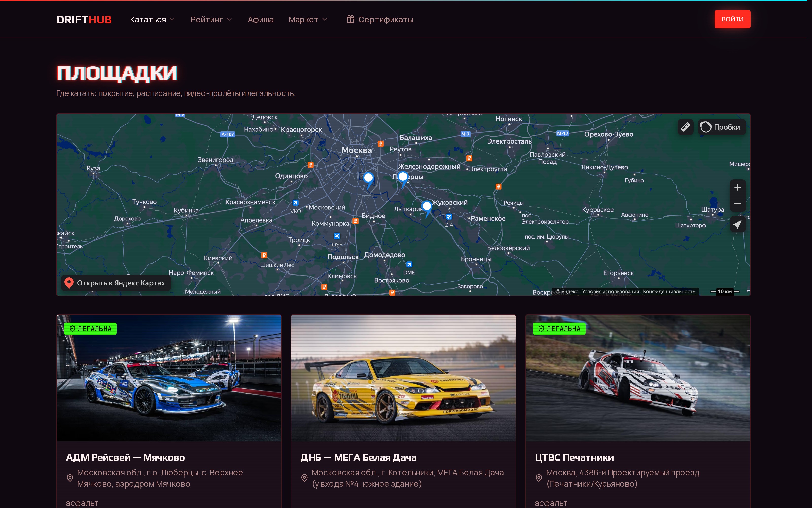The width and height of the screenshot is (812, 508).
Task: Select the map ruler measuring tool
Action: click(685, 127)
